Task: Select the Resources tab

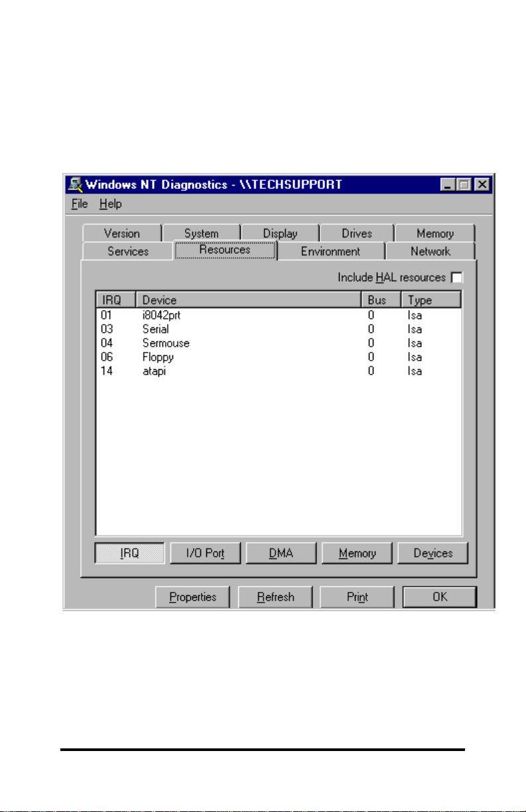Action: 225,250
